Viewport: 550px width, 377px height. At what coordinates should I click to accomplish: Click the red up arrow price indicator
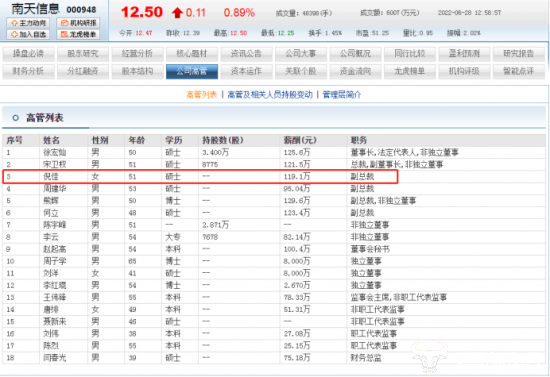(177, 13)
